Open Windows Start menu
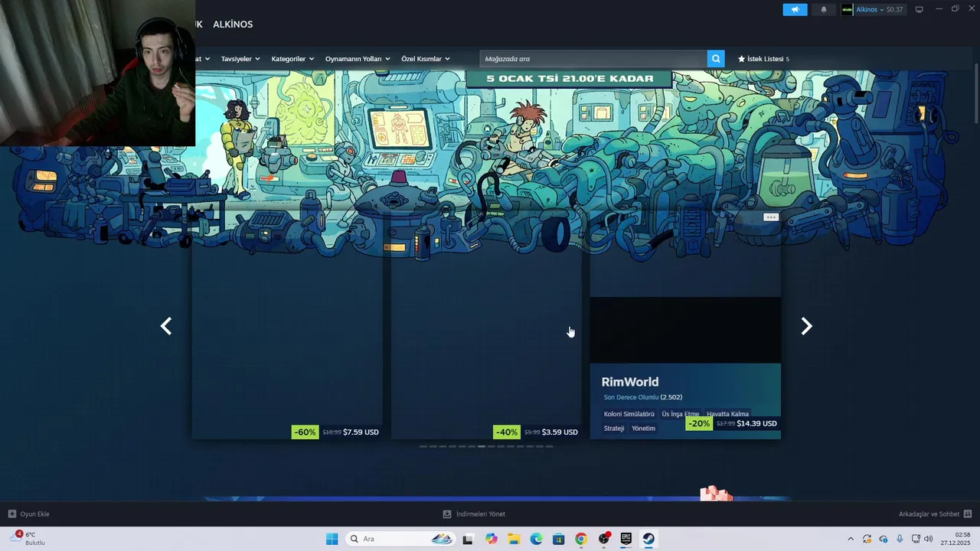The width and height of the screenshot is (980, 551). click(x=332, y=539)
